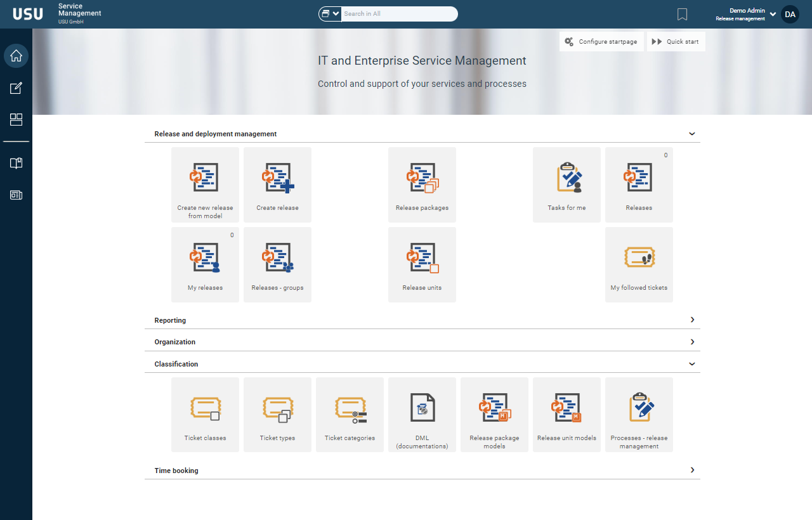Image resolution: width=812 pixels, height=520 pixels.
Task: Open the news icon in the left sidebar
Action: pyautogui.click(x=16, y=195)
